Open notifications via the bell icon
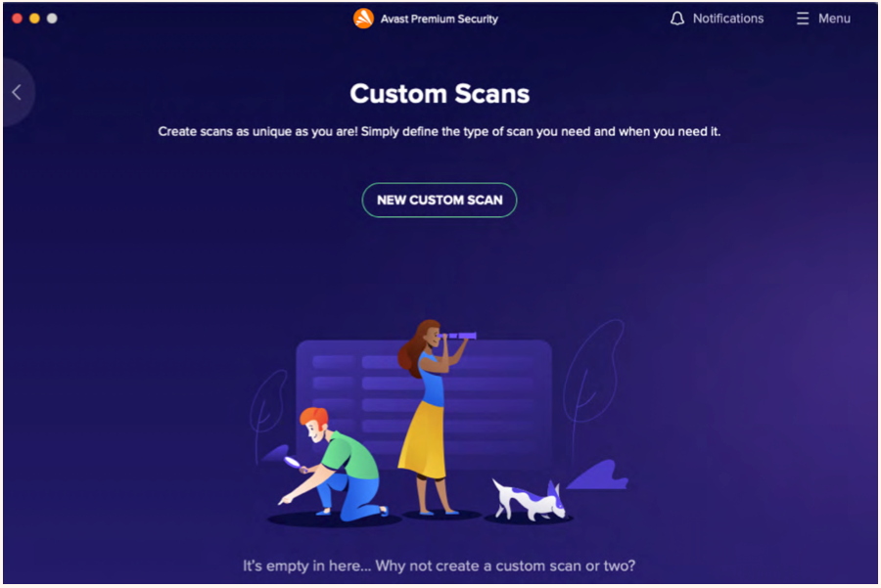881x588 pixels. [x=677, y=19]
